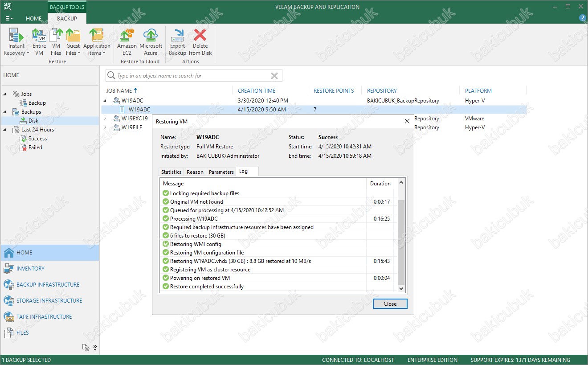This screenshot has height=365, width=588.
Task: Open the Failed sessions node
Action: tap(35, 148)
